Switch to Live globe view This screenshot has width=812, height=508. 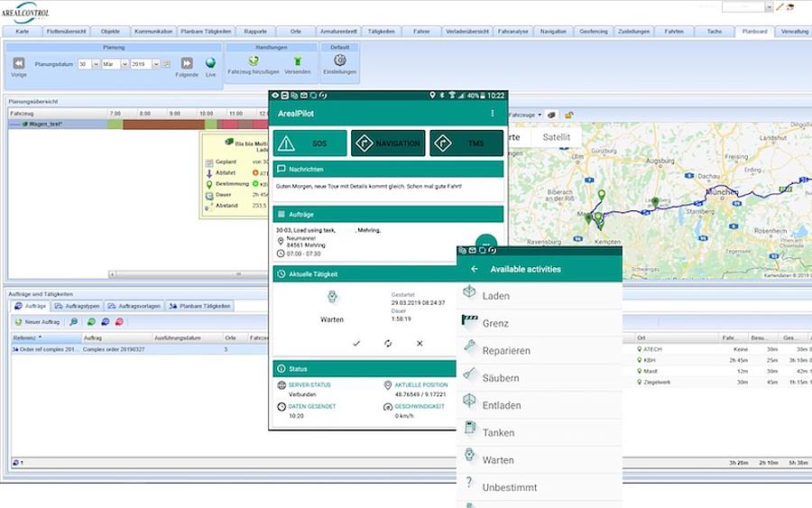210,63
